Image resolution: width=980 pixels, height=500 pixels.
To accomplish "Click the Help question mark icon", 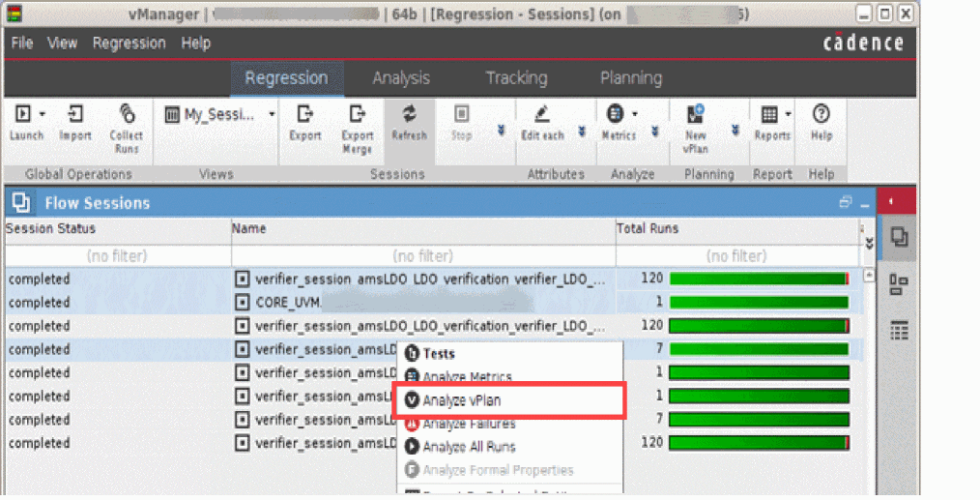I will click(821, 113).
